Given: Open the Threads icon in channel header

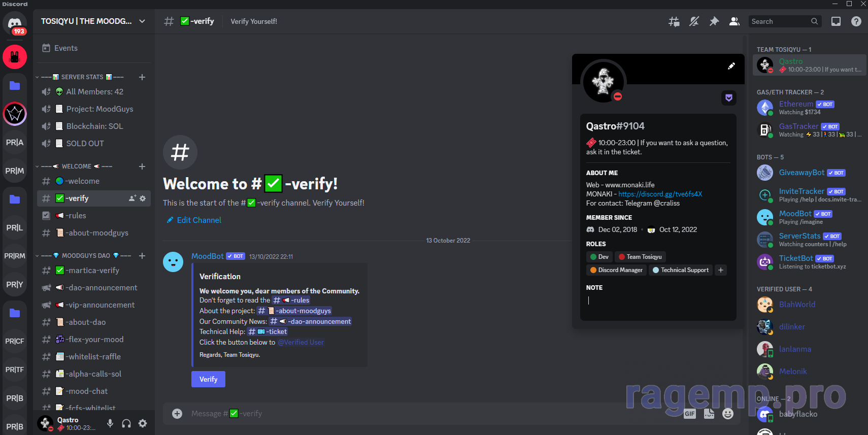Looking at the screenshot, I should (674, 21).
